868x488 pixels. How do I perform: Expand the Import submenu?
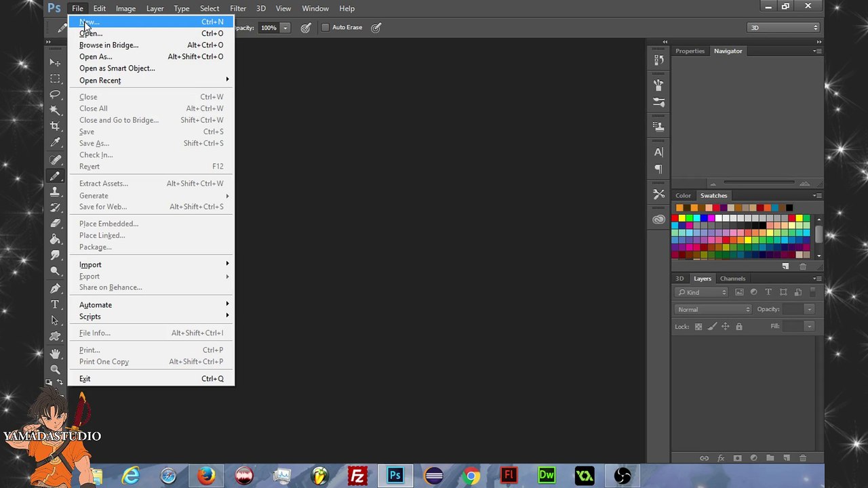coord(151,264)
